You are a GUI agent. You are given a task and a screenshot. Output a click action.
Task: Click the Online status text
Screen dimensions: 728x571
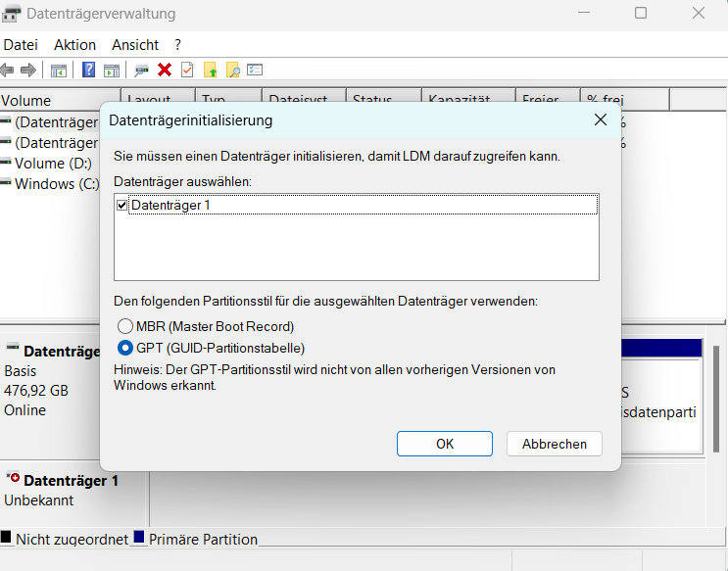[24, 410]
